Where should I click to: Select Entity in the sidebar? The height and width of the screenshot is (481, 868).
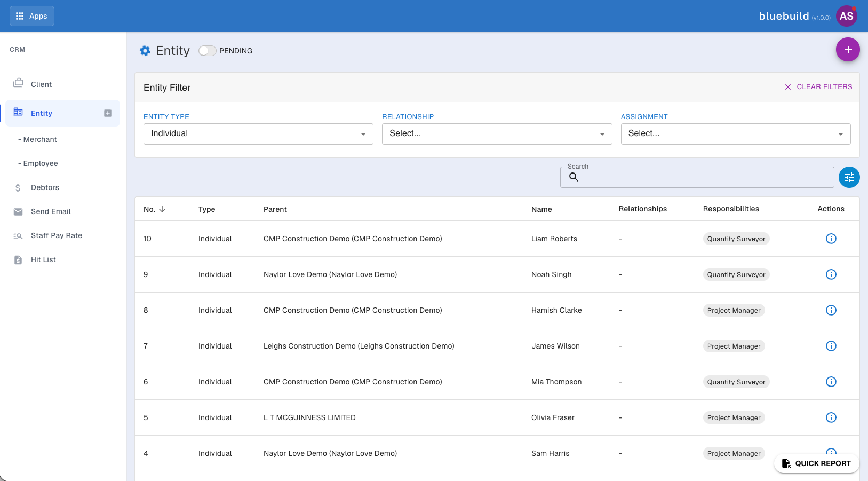(62, 113)
